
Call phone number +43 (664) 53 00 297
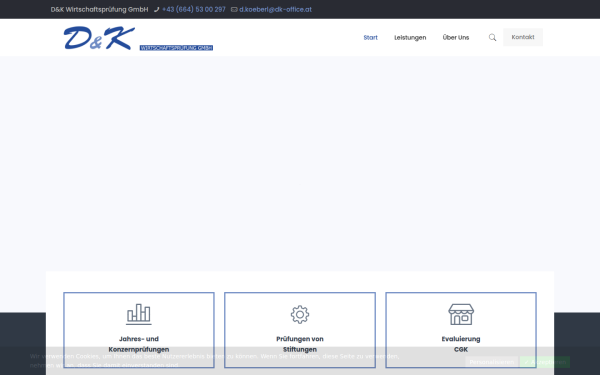[194, 10]
